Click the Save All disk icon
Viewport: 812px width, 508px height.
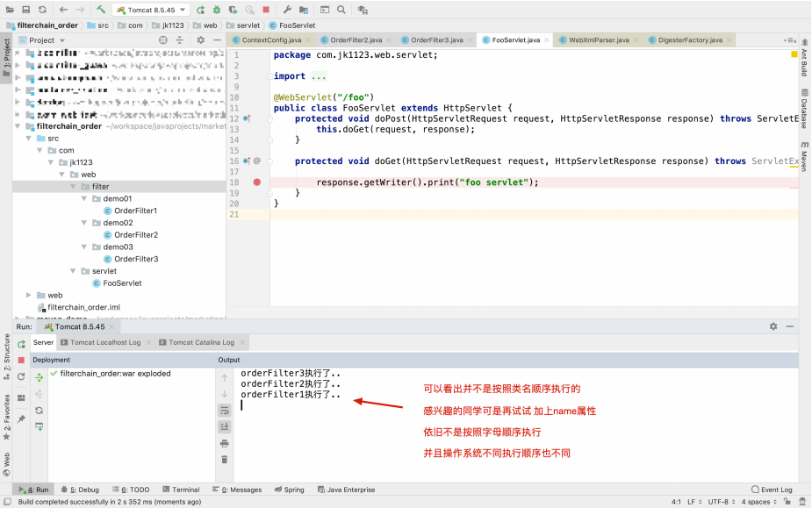[25, 10]
